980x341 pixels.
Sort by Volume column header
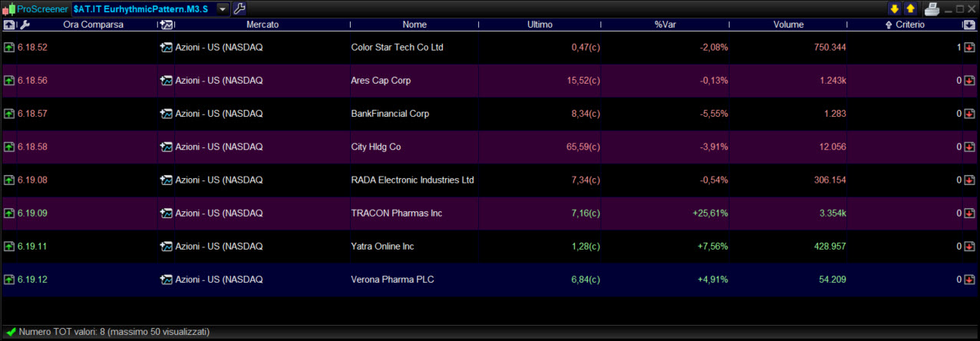click(789, 25)
